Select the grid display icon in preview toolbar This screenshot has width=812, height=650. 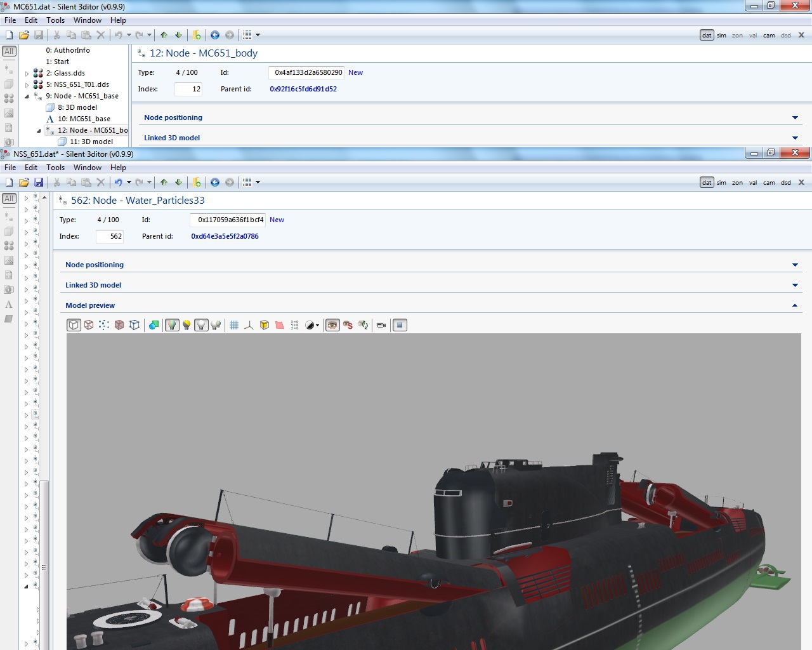pos(234,325)
